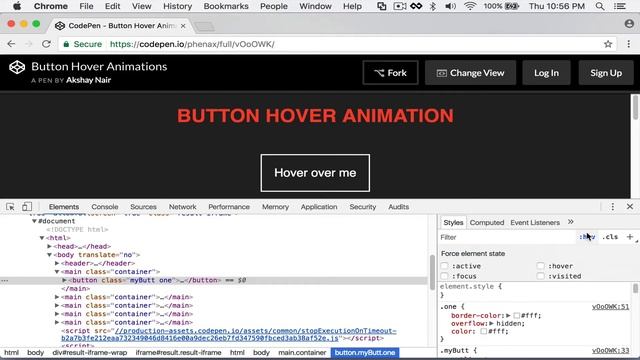
Task: Expand the head element node
Action: (x=49, y=246)
